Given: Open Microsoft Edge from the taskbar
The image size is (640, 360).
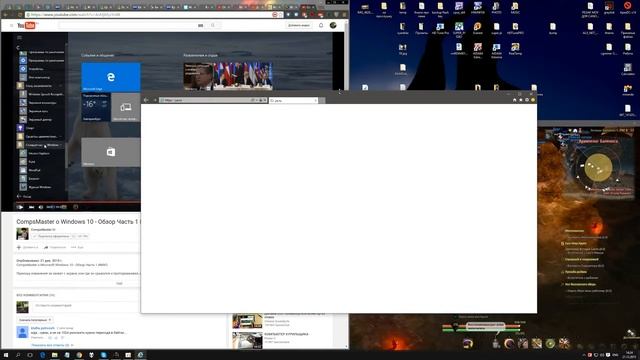Looking at the screenshot, I should pos(42,355).
